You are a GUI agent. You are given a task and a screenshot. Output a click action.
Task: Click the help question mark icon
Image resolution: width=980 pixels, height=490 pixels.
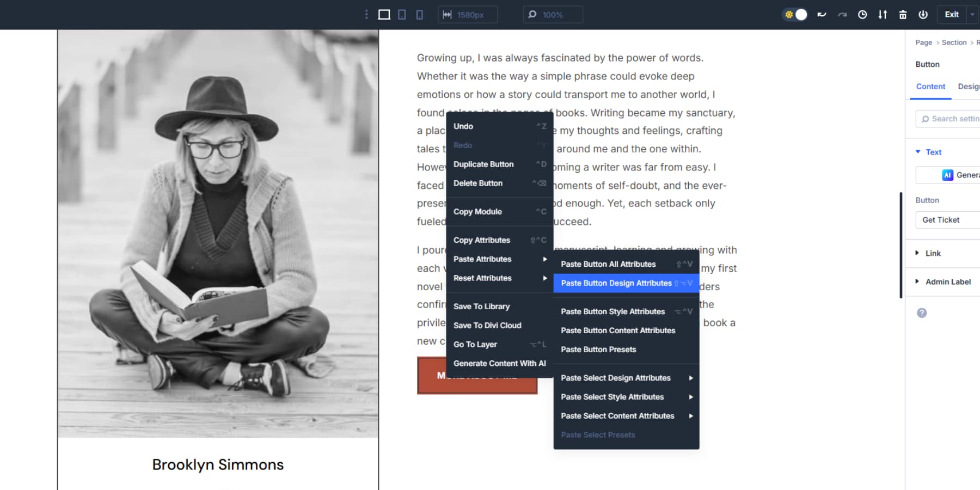921,313
